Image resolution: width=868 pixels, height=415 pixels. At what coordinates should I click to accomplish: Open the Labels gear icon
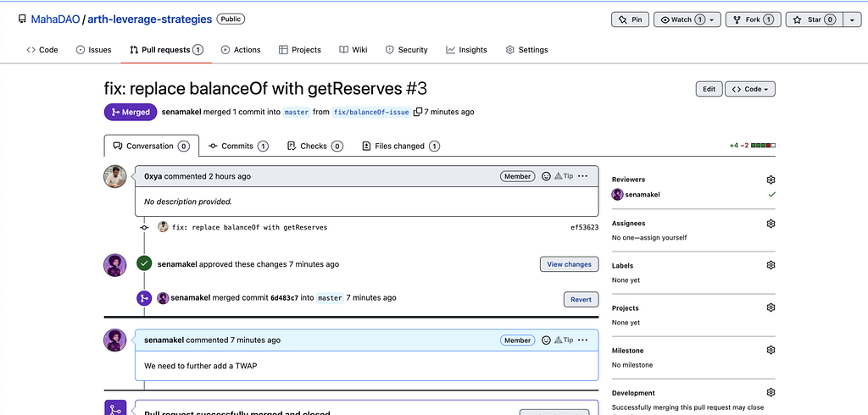pos(771,265)
